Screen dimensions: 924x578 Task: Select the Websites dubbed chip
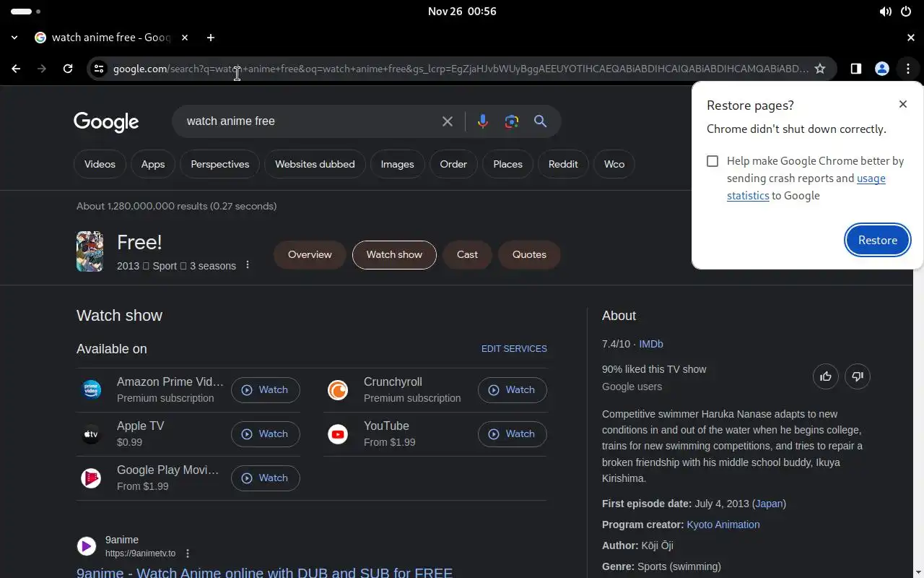pos(315,164)
